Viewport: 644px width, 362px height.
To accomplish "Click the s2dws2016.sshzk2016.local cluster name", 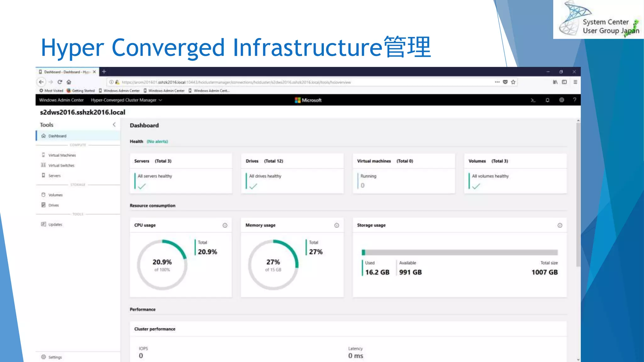I will (x=82, y=112).
